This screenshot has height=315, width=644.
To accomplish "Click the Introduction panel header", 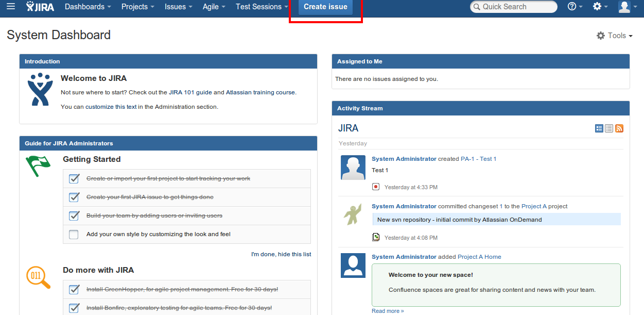I will coord(168,61).
